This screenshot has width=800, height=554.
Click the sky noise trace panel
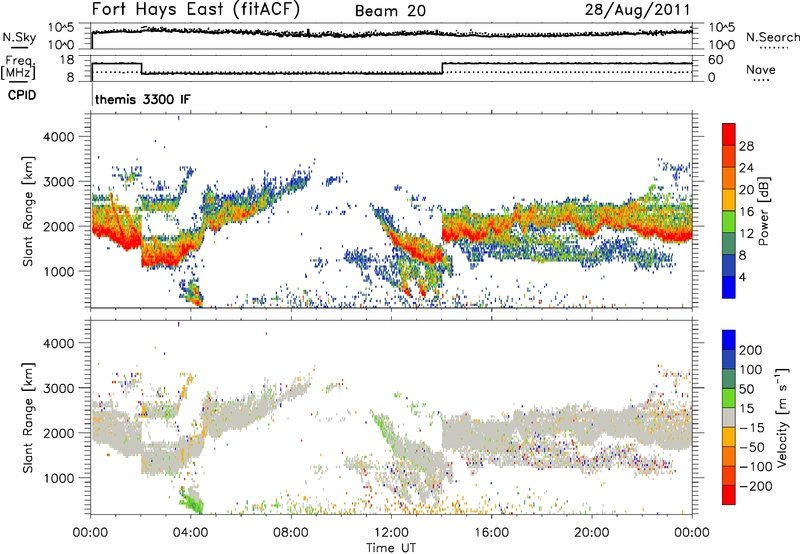[x=391, y=36]
